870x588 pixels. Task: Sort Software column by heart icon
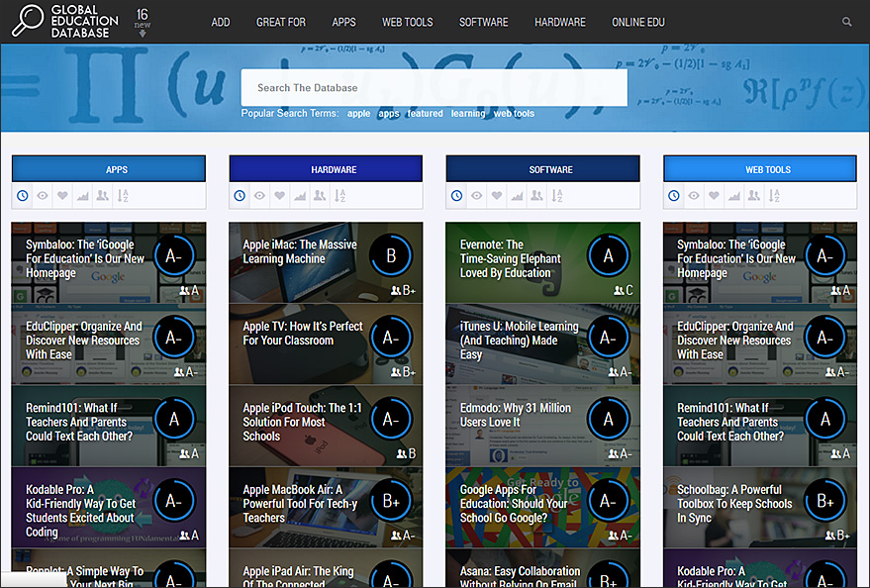[x=497, y=196]
